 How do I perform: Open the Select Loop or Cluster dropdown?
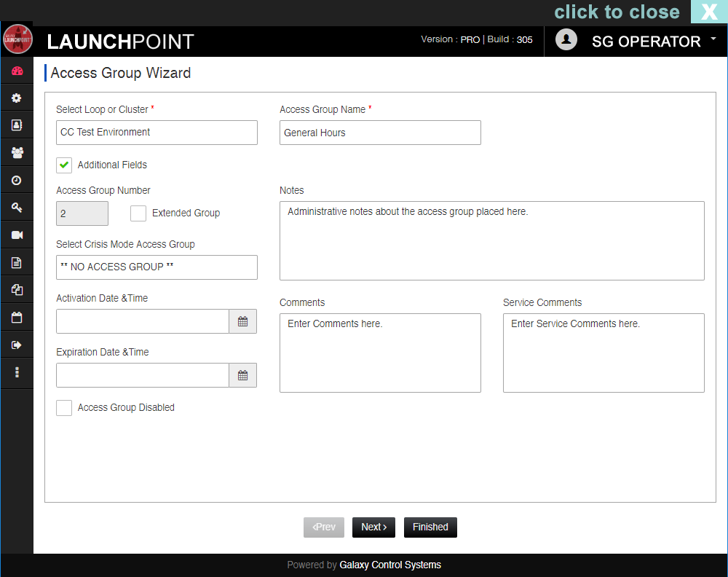[x=157, y=133]
